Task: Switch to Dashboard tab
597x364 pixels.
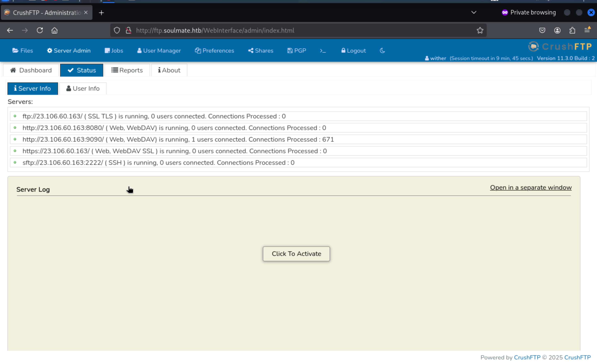Action: pyautogui.click(x=31, y=70)
